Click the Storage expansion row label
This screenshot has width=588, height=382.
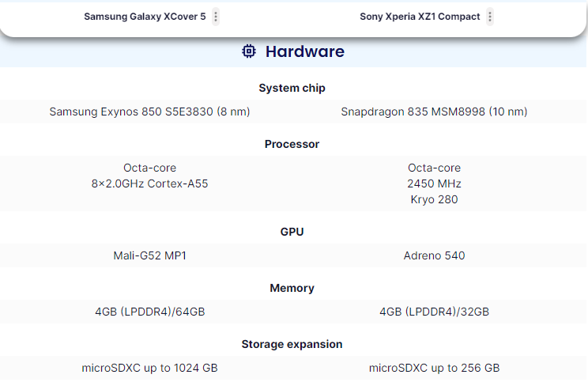(x=292, y=344)
